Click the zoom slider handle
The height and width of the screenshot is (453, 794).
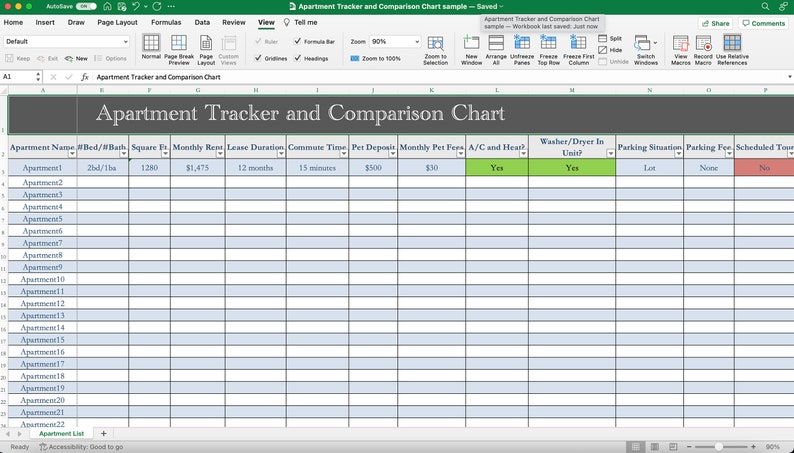(x=719, y=447)
